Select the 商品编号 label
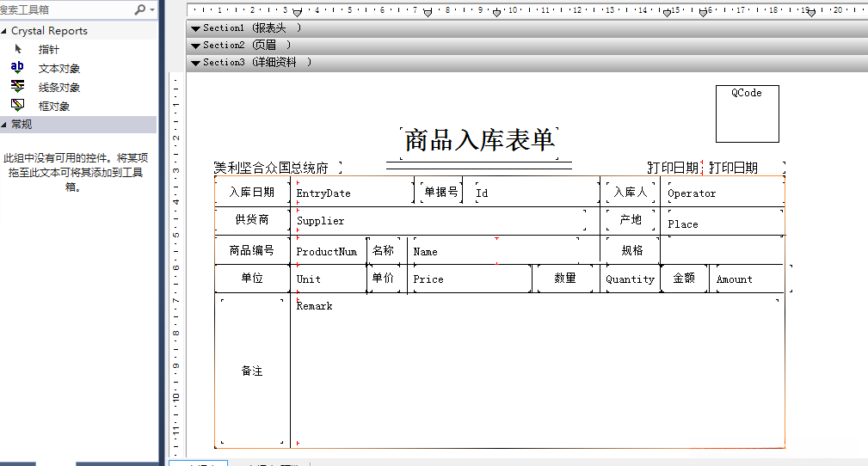 click(252, 251)
